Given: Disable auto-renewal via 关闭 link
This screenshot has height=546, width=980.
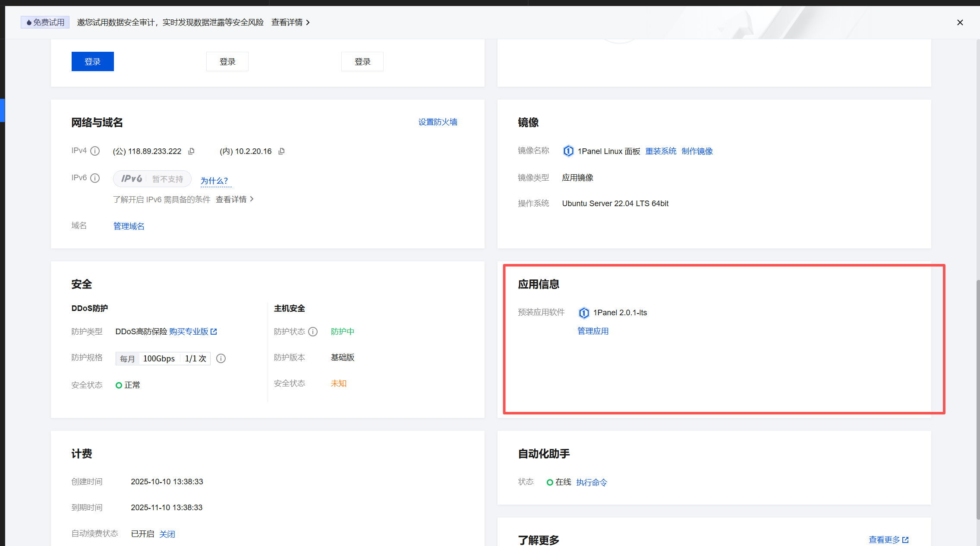Looking at the screenshot, I should pos(167,533).
